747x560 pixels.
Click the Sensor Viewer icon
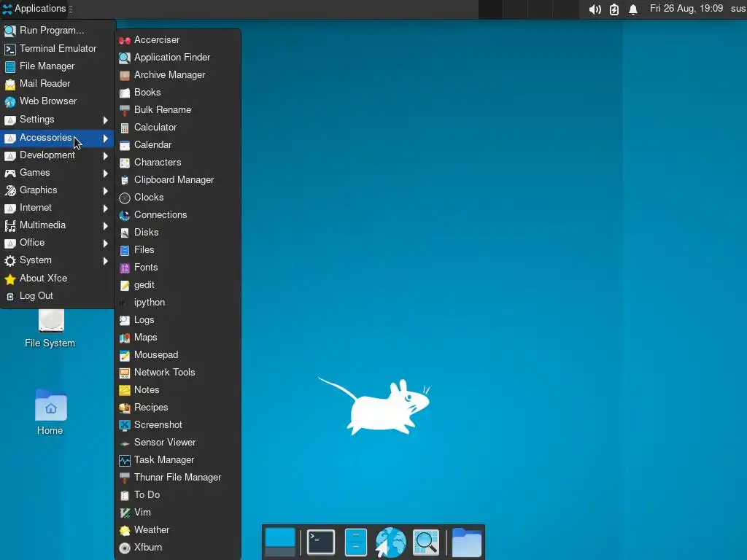click(x=124, y=443)
